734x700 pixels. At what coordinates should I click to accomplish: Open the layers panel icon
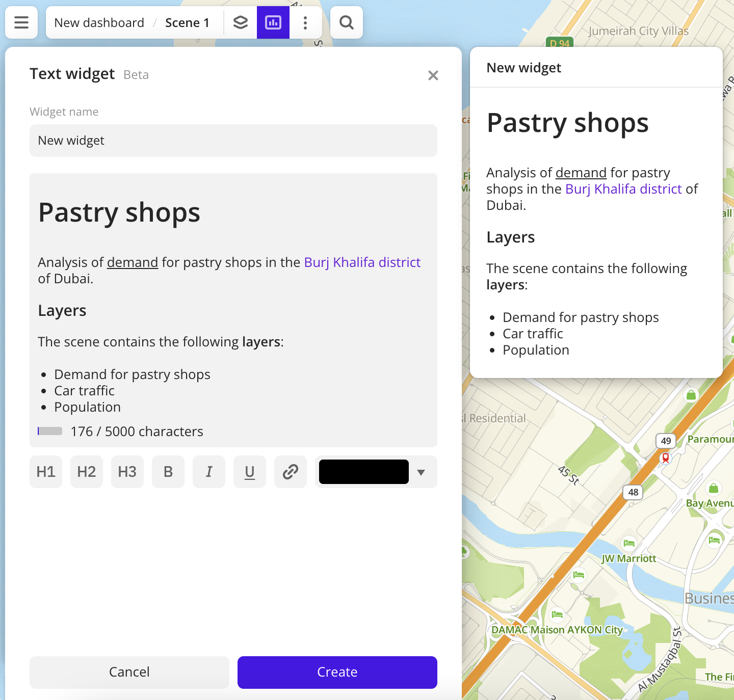240,22
